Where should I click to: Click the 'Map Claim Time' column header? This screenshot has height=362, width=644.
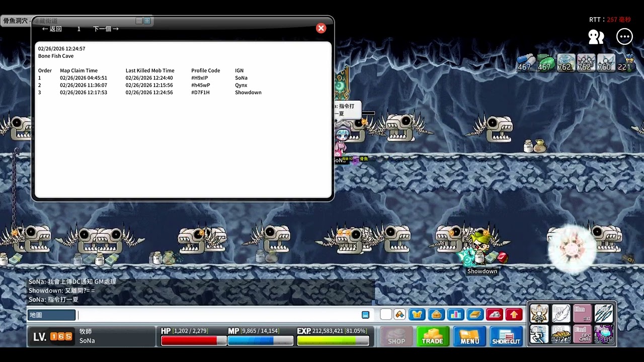78,71
